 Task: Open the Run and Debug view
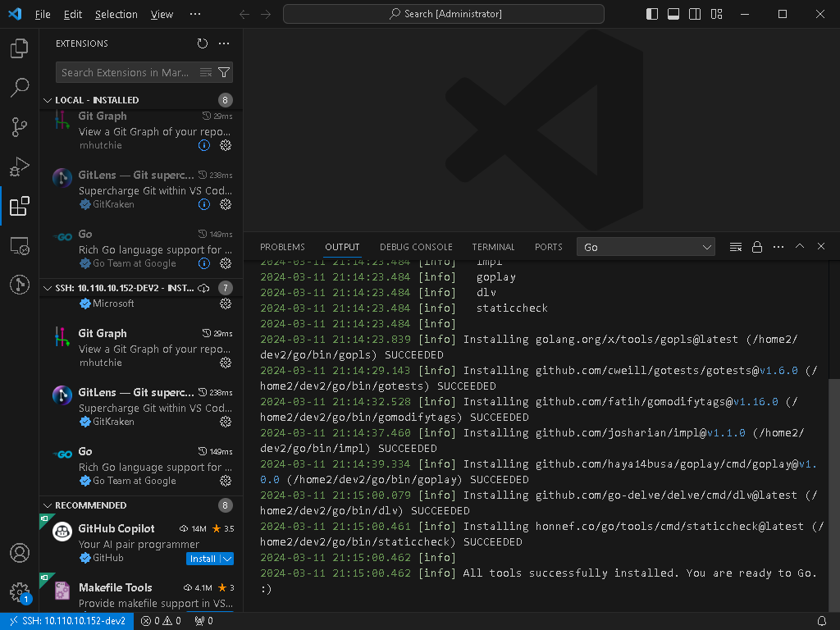pos(20,167)
